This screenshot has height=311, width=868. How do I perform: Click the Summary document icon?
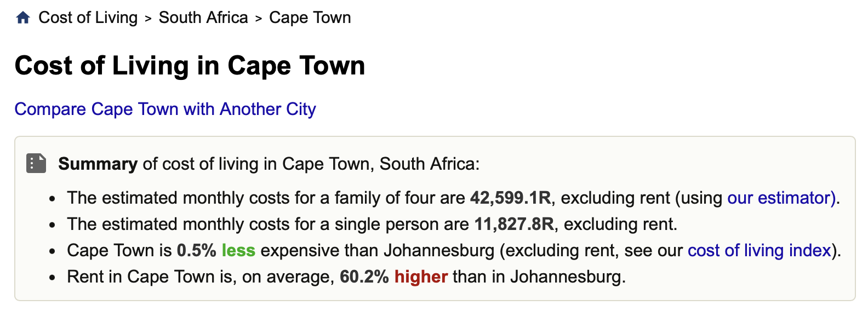[x=36, y=163]
